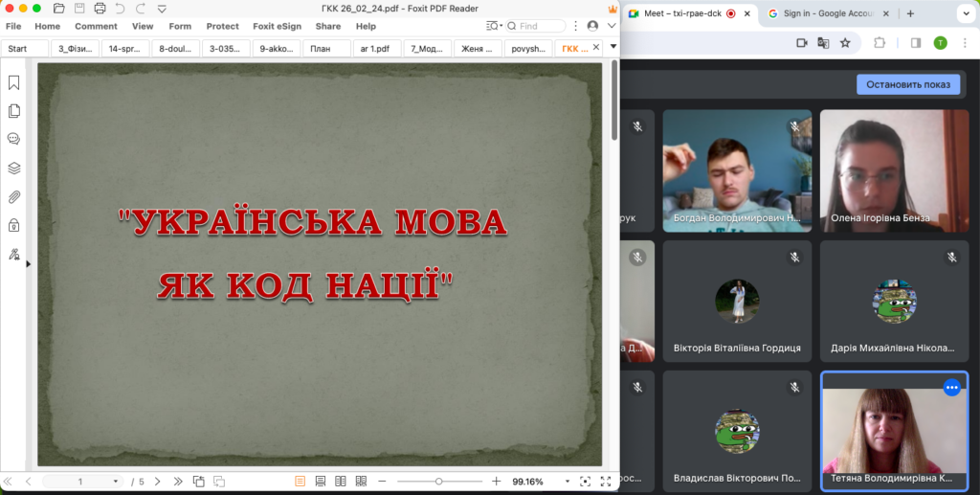Screen dimensions: 980x495
Task: Open the Protect menu
Action: point(223,26)
